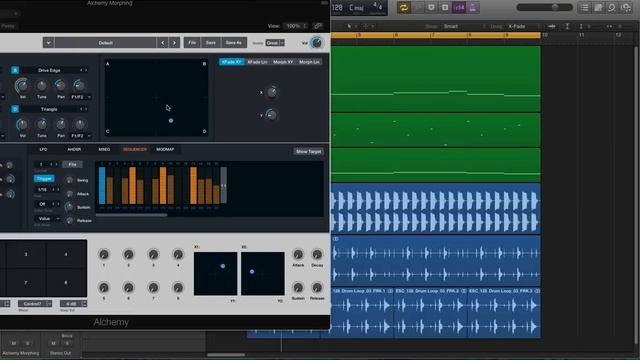Click the master volume slider in control bar
640x360 pixels.
(544, 7)
